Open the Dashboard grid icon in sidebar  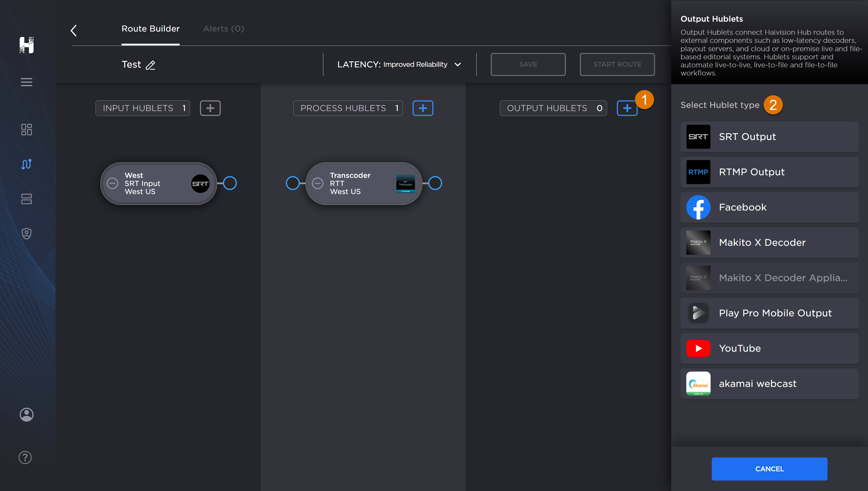tap(26, 130)
